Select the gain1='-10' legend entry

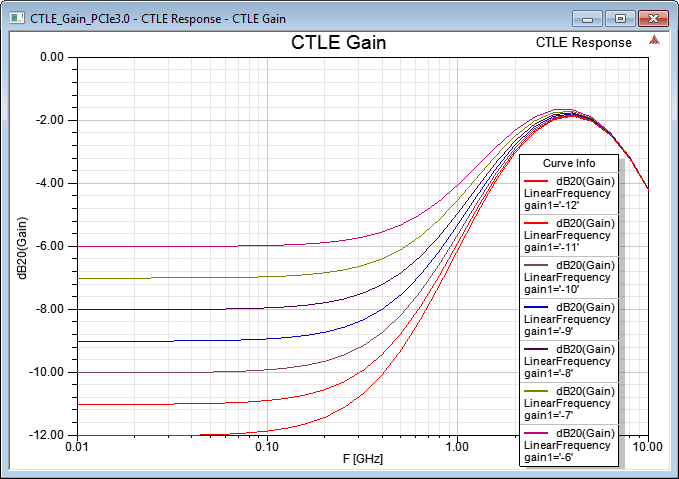(x=569, y=277)
